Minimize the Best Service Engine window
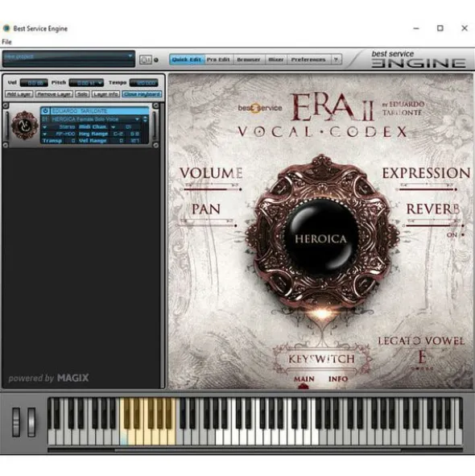Viewport: 475px width, 476px height. tap(416, 28)
